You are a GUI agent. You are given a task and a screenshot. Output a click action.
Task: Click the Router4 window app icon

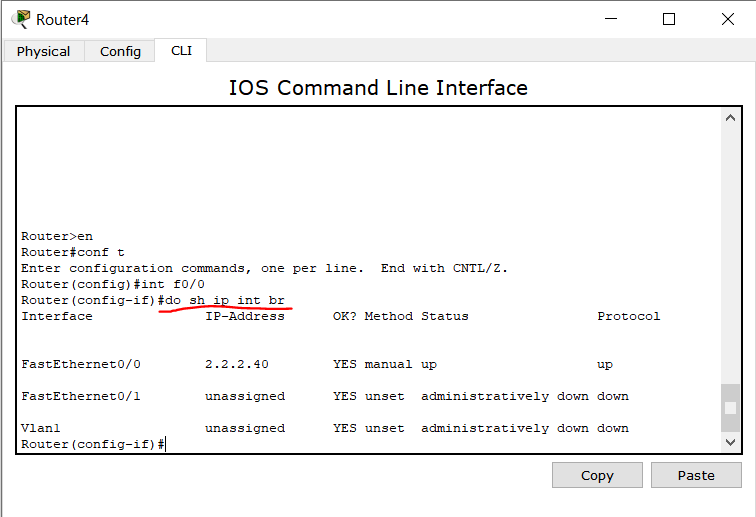pyautogui.click(x=21, y=19)
